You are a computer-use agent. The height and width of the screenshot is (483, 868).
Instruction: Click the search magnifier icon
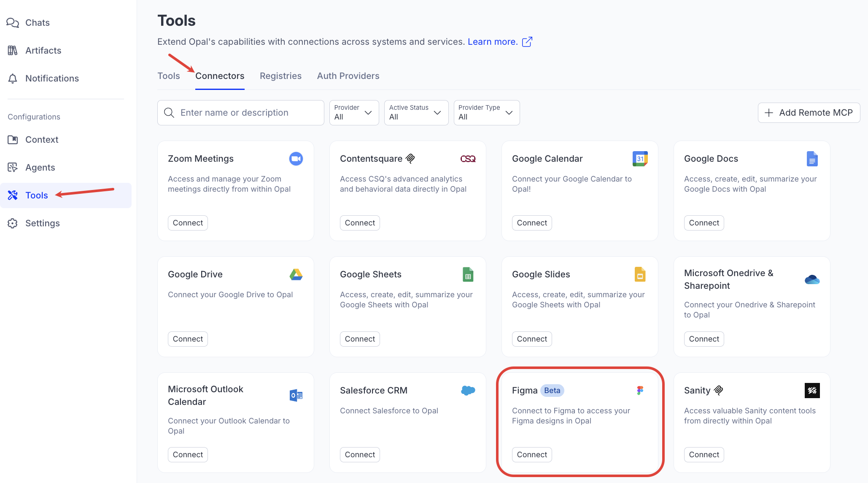click(x=169, y=113)
